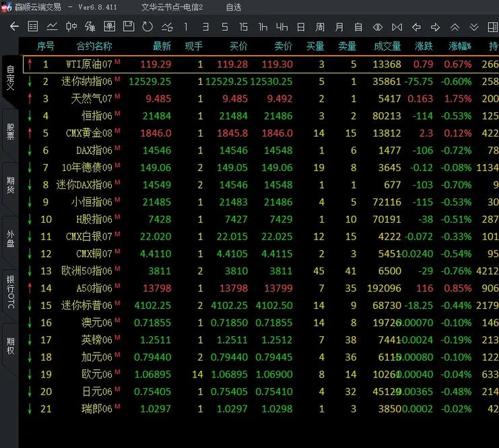Click the double down chevron icon
The image size is (499, 448).
pyautogui.click(x=474, y=27)
